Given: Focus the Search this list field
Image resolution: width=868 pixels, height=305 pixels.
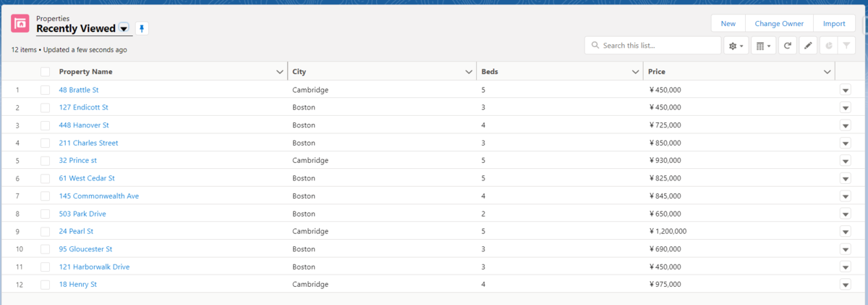Looking at the screenshot, I should pyautogui.click(x=653, y=46).
